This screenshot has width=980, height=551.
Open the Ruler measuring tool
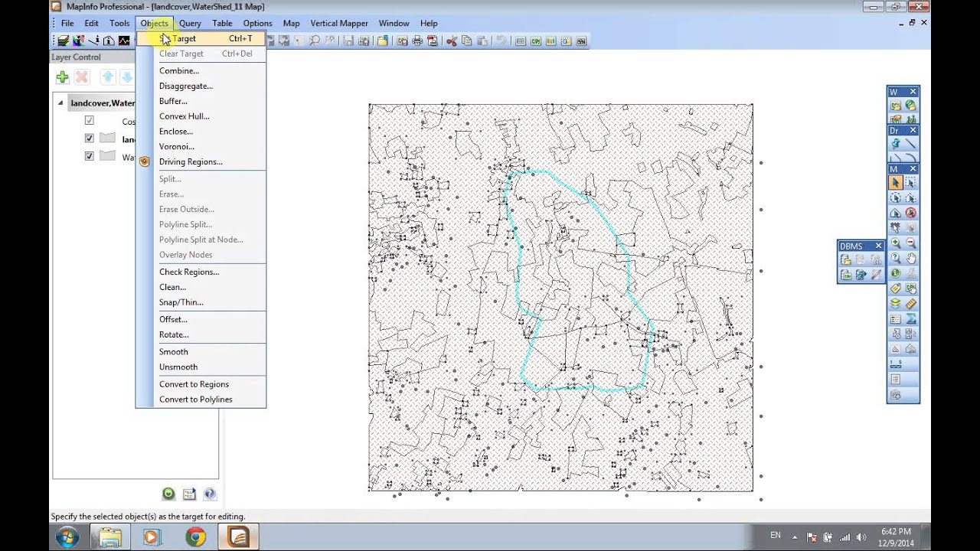point(910,304)
